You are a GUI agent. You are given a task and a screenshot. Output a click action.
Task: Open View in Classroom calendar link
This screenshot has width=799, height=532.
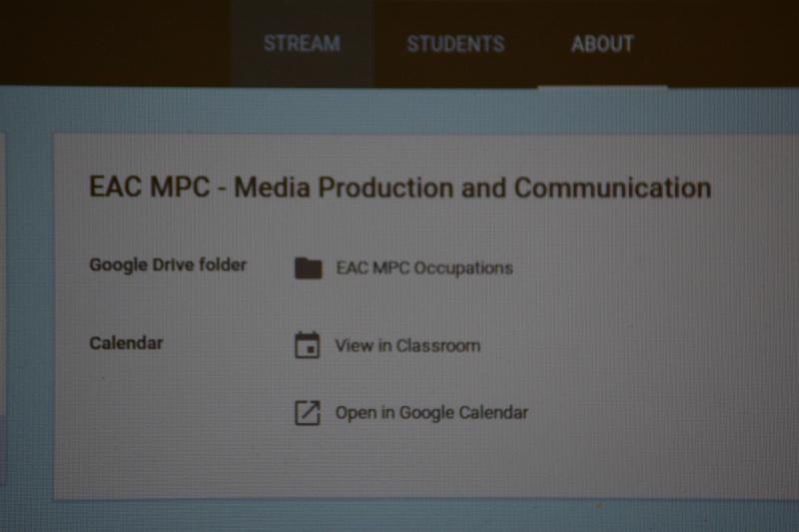407,345
